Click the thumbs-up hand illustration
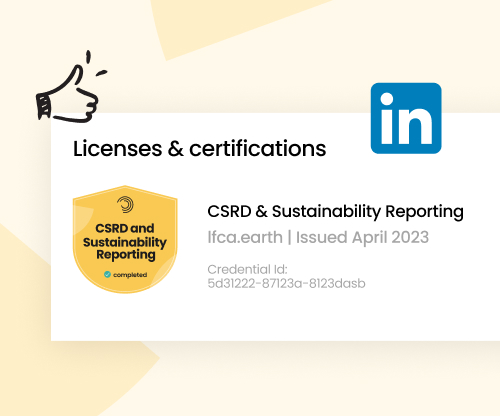This screenshot has height=416, width=500. pos(71,87)
